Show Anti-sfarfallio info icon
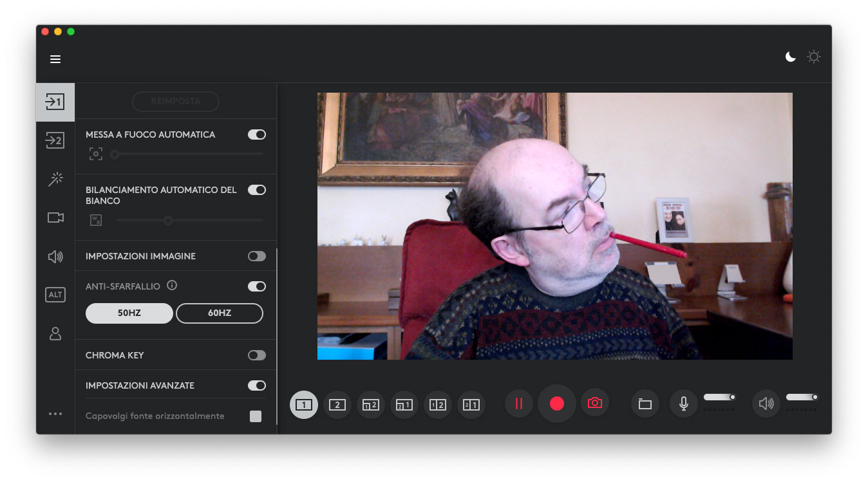This screenshot has height=482, width=868. click(x=172, y=286)
